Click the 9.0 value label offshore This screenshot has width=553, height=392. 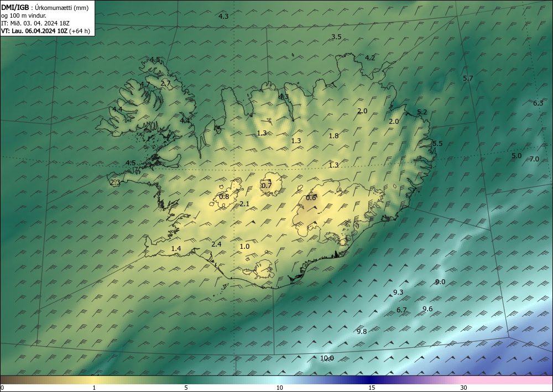tap(440, 281)
